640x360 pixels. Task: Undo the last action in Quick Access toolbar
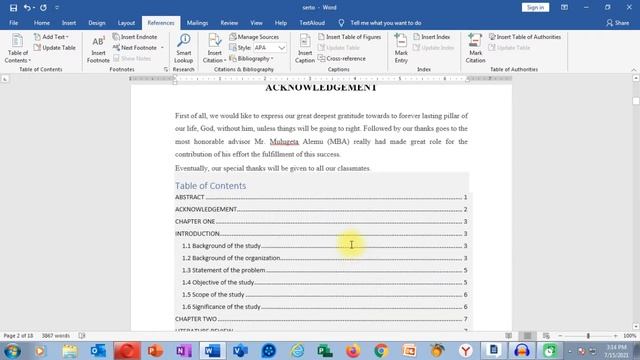tap(27, 8)
